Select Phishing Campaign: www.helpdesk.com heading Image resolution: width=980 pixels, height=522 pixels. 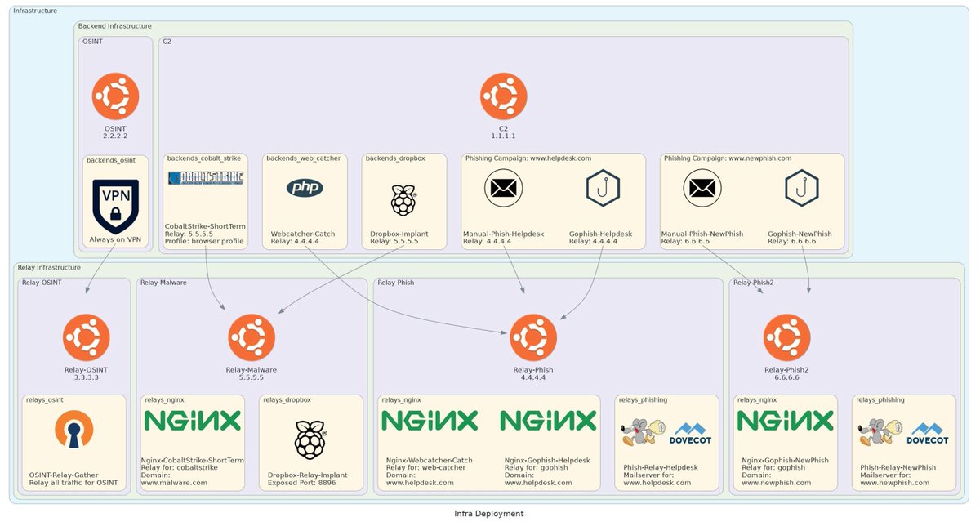coord(528,158)
